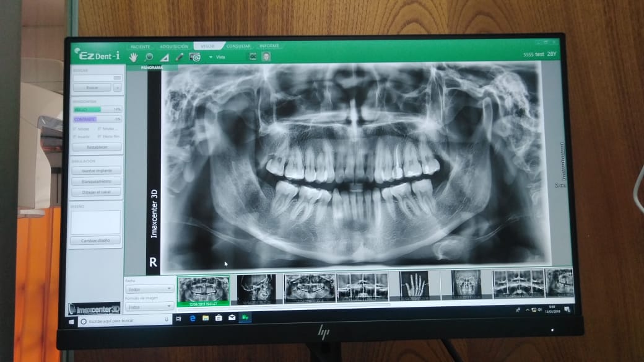
Task: Open the INFORME tab
Action: click(x=269, y=46)
